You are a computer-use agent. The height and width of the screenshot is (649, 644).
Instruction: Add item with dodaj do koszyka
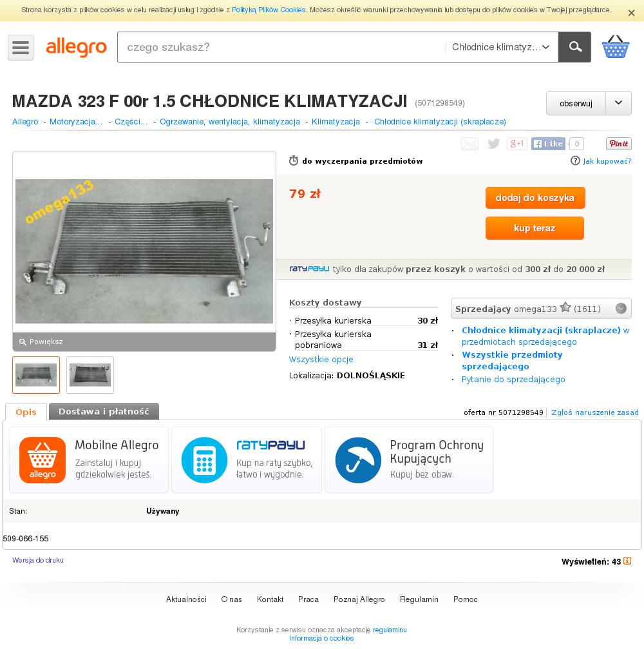click(535, 198)
